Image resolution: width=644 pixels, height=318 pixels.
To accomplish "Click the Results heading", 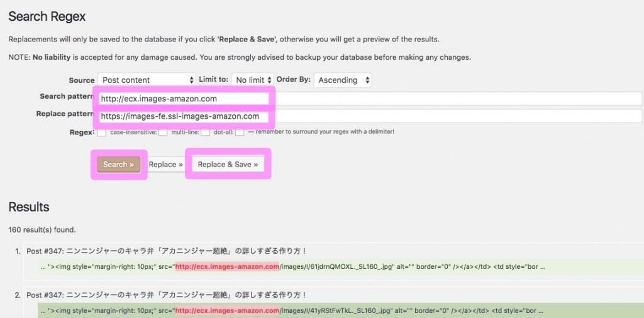I will click(x=29, y=207).
